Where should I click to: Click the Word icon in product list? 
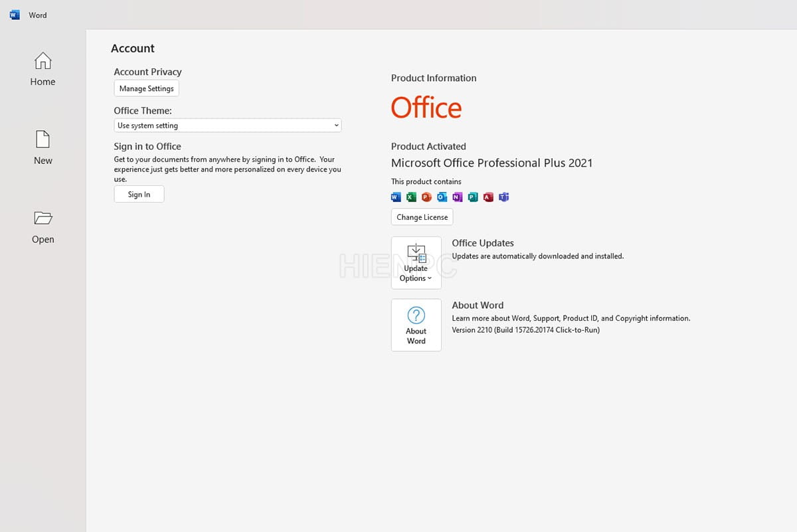(x=396, y=197)
